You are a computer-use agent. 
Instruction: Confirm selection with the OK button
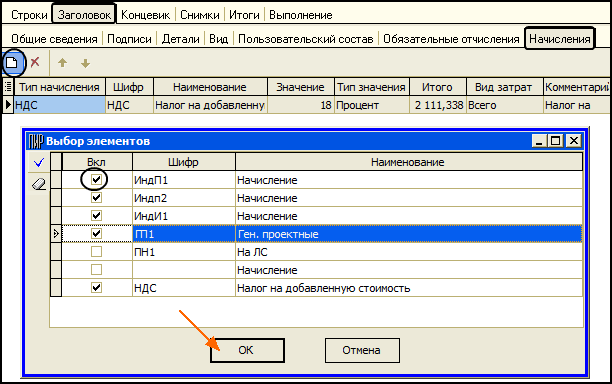coord(247,350)
